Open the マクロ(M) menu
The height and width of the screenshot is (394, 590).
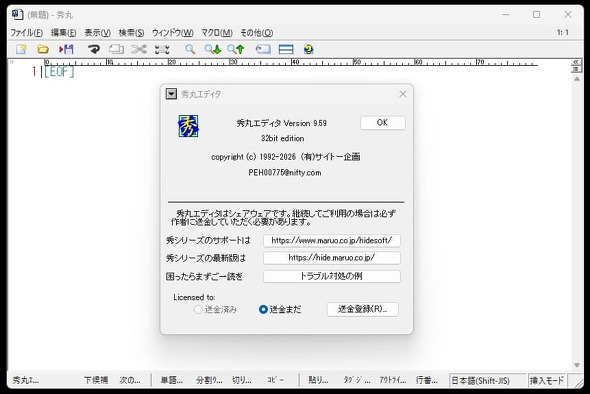217,33
